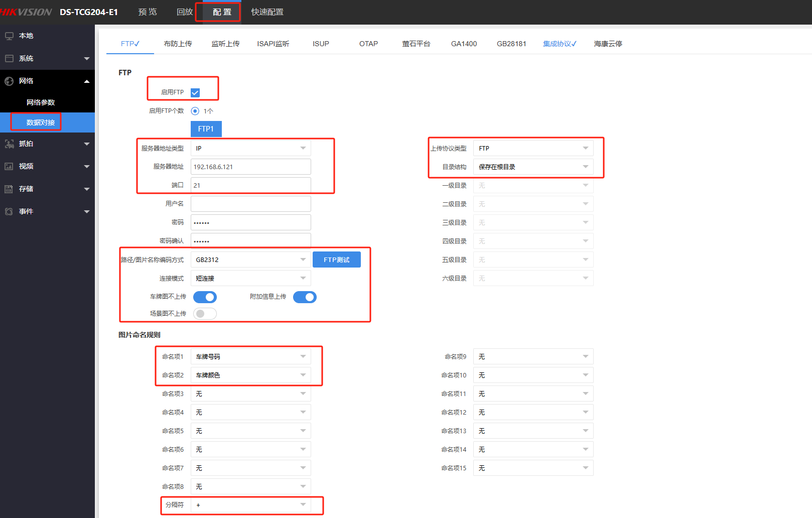Screen dimensions: 812x518
Task: Switch to the GB28181 tab
Action: (x=511, y=44)
